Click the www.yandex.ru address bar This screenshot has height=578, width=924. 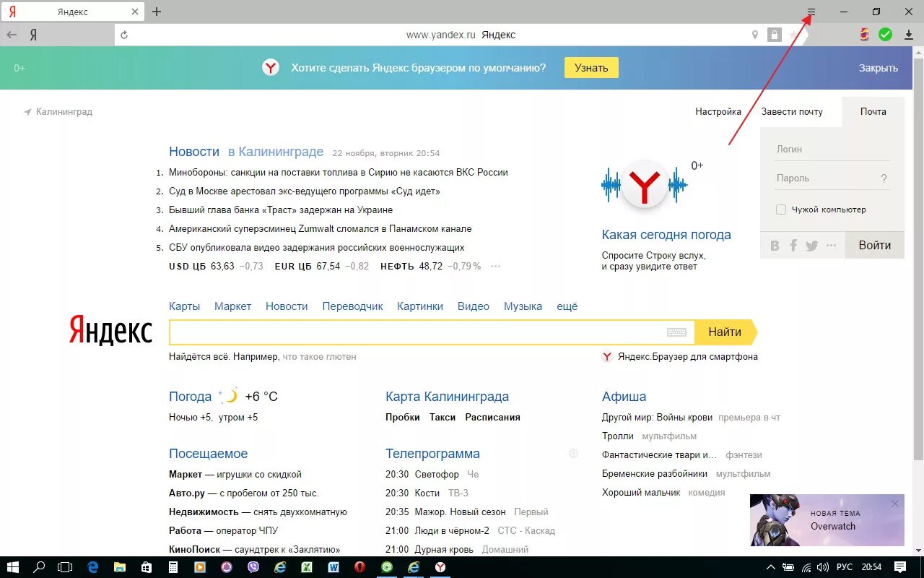[461, 35]
